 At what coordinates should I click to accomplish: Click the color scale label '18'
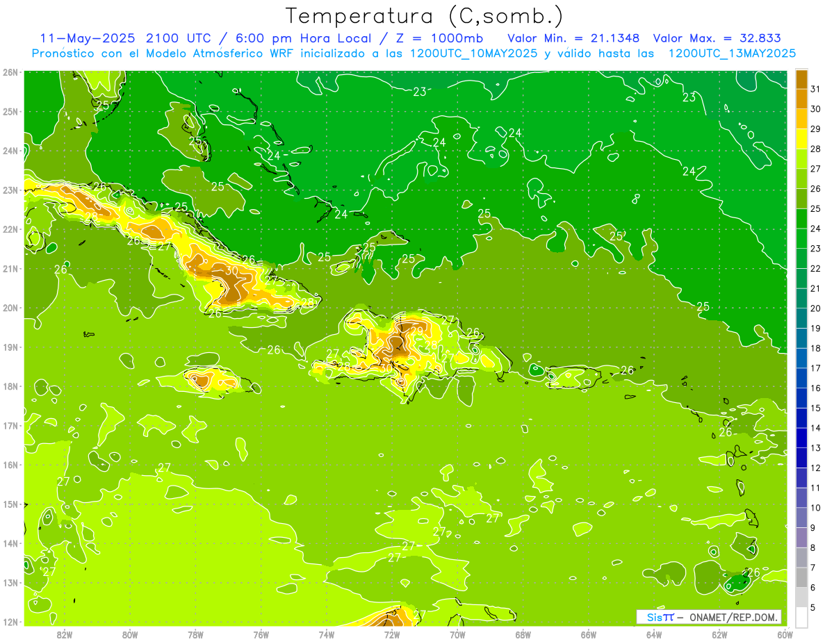pos(815,348)
